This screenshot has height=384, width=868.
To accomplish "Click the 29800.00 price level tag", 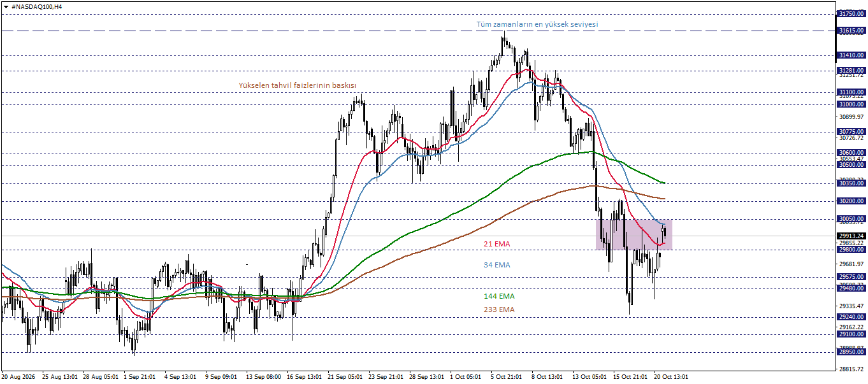I will point(851,250).
